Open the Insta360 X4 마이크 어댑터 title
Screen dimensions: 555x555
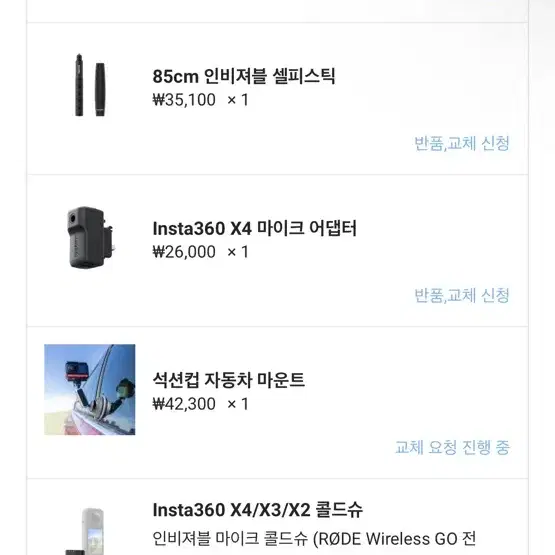(254, 228)
